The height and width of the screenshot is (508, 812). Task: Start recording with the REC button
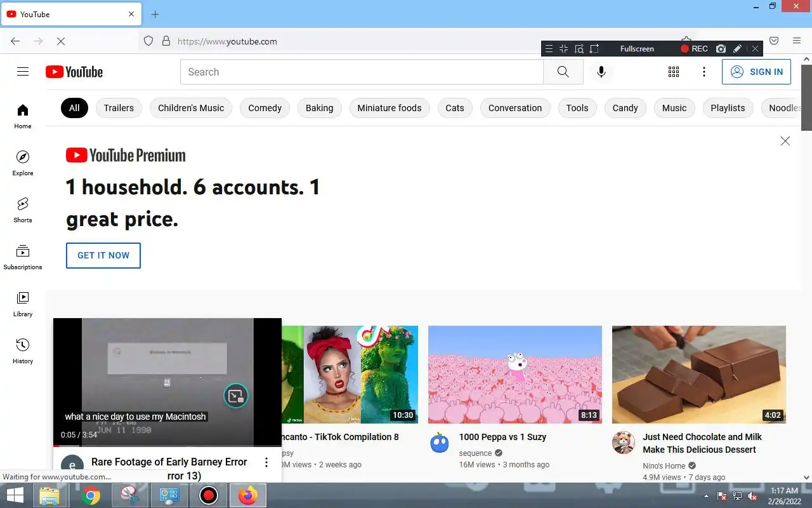[694, 49]
